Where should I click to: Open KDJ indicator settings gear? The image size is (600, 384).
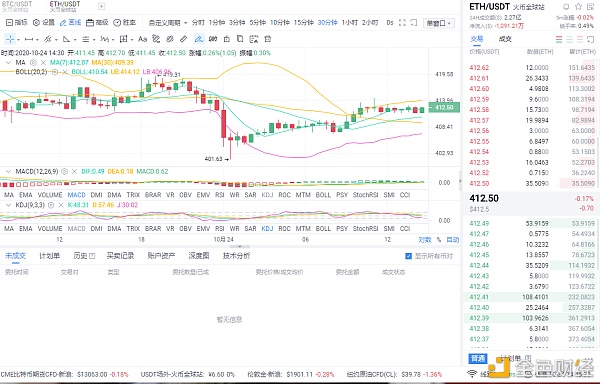tap(51, 205)
